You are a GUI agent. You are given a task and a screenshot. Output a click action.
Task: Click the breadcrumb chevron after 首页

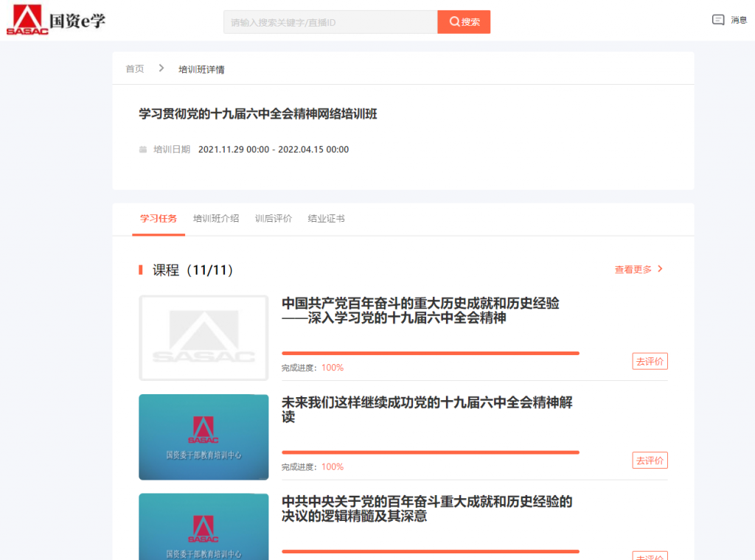point(161,69)
